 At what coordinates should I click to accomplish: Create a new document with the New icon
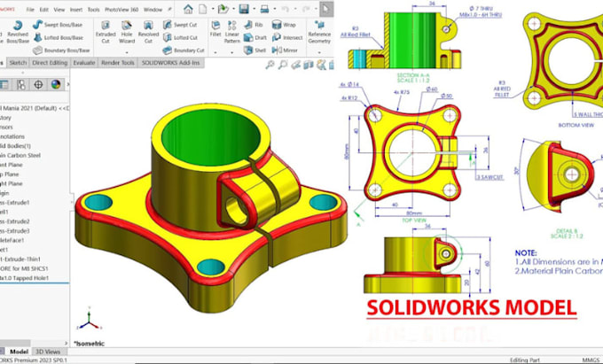tap(203, 9)
